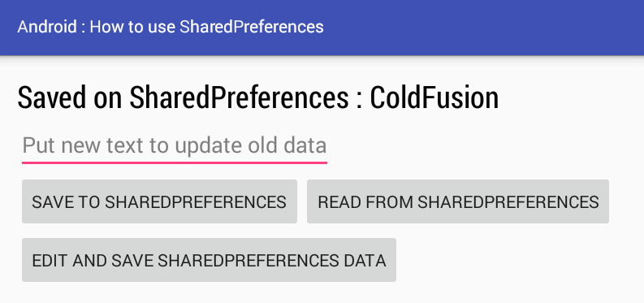Click 'SharedPreferences' in the blue title bar

point(252,27)
